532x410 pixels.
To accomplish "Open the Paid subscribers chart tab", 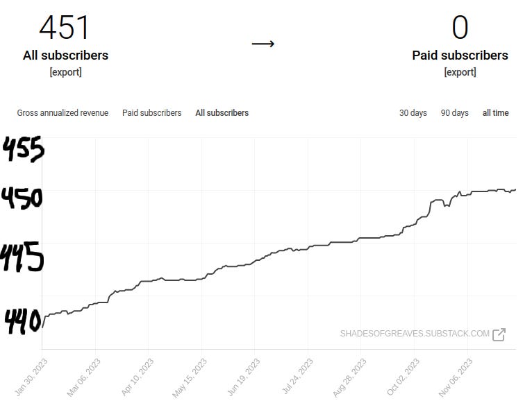I will [151, 112].
